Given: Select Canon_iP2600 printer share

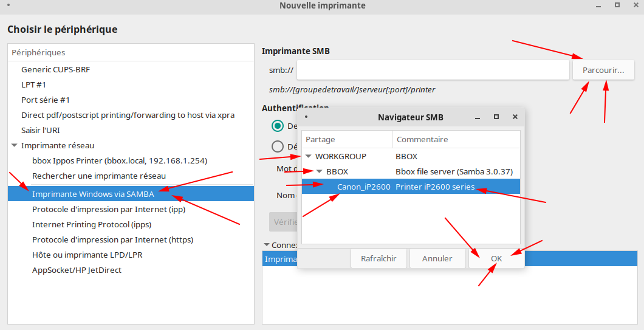Looking at the screenshot, I should tap(363, 187).
